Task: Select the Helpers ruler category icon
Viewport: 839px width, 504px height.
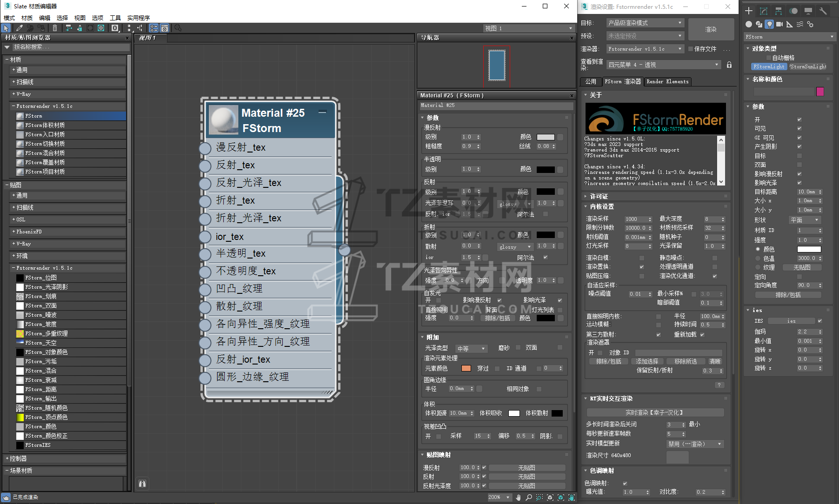Action: click(790, 24)
